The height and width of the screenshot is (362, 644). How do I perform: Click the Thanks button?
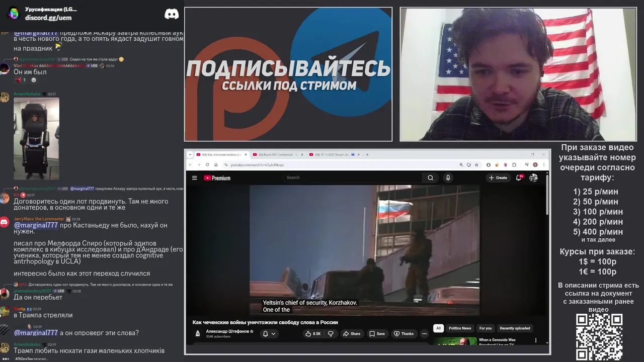[x=404, y=334]
